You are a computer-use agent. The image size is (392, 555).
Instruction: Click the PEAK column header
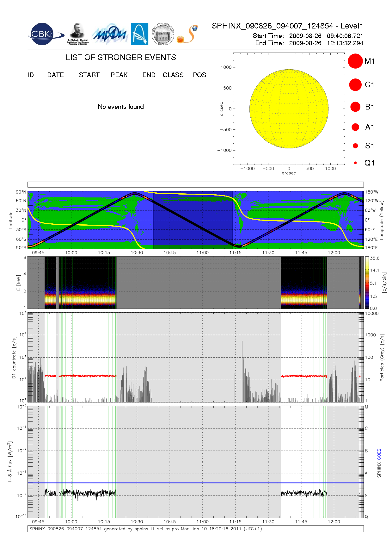click(119, 75)
